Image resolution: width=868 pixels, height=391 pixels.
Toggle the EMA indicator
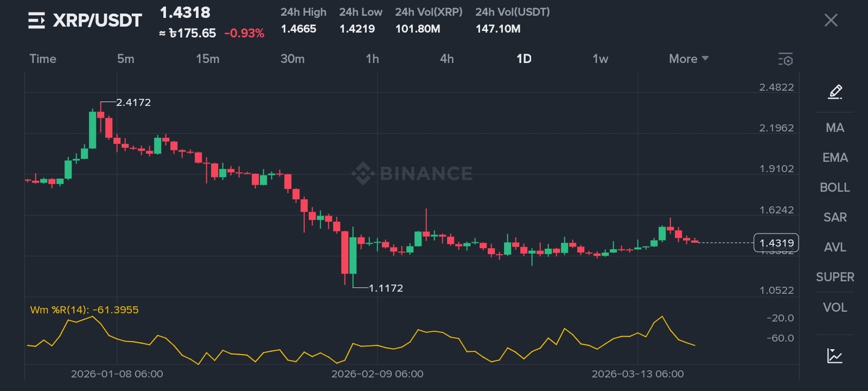pyautogui.click(x=835, y=157)
